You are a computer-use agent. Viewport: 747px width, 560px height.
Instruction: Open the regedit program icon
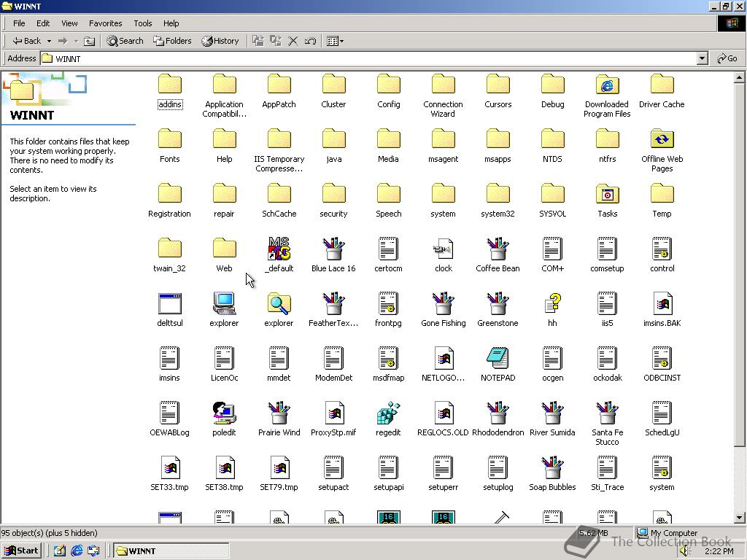[388, 413]
